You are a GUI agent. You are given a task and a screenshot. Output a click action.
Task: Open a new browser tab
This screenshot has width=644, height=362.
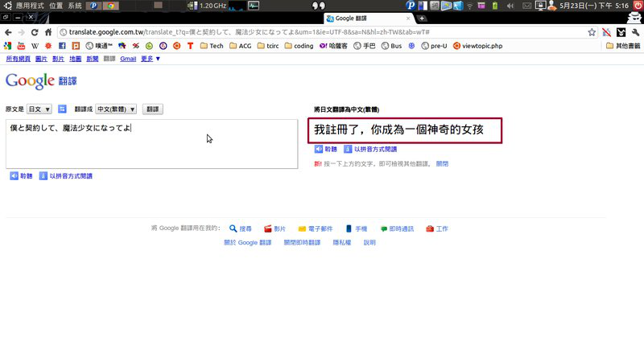[x=422, y=19]
